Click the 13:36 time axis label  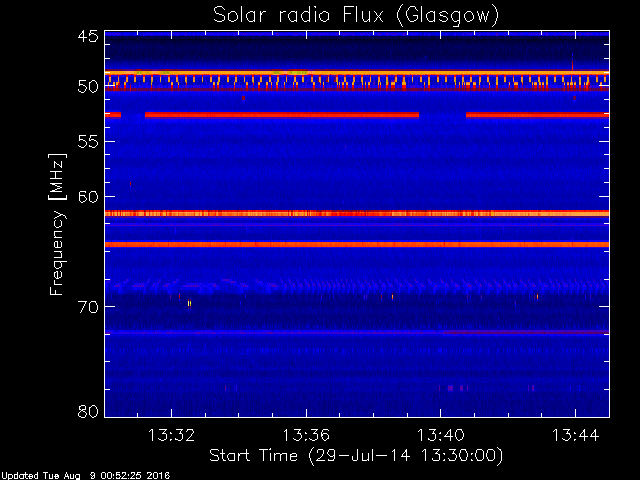306,435
